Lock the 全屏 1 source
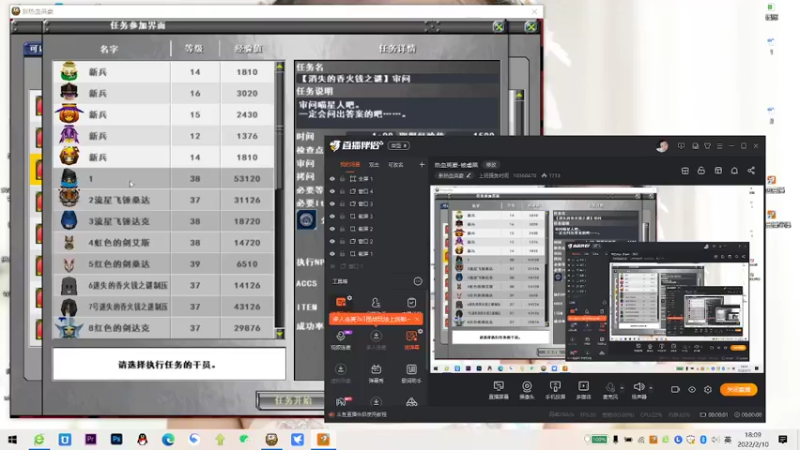 tap(342, 179)
